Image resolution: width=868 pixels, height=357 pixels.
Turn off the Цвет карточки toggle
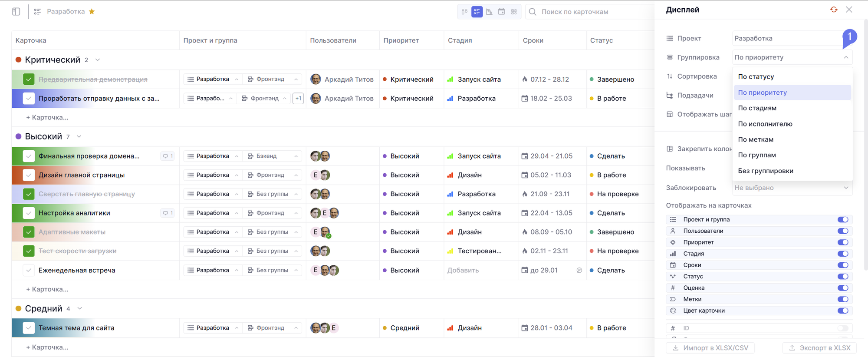coord(842,311)
